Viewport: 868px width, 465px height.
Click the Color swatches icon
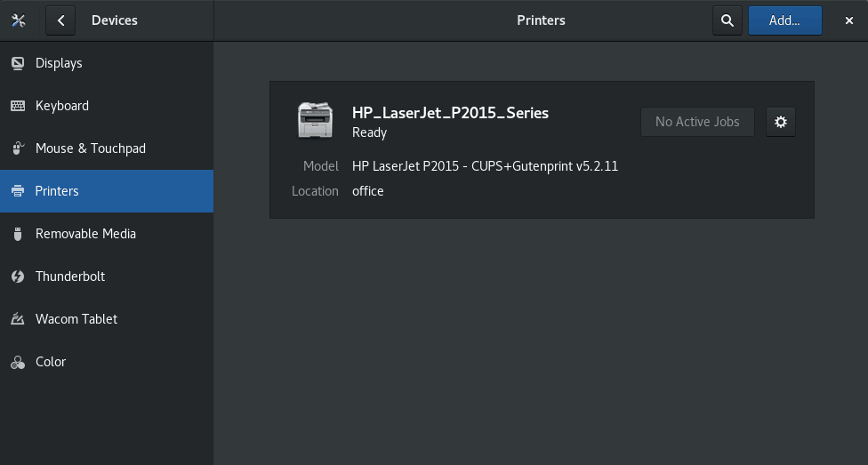(x=18, y=362)
